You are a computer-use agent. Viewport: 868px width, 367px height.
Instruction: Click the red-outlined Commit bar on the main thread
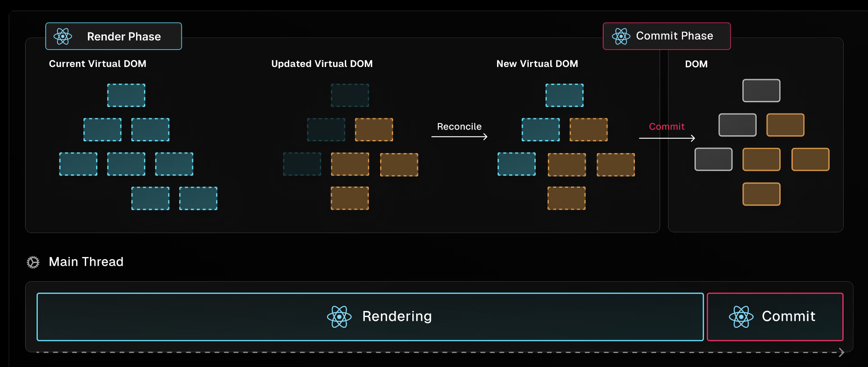(x=775, y=317)
